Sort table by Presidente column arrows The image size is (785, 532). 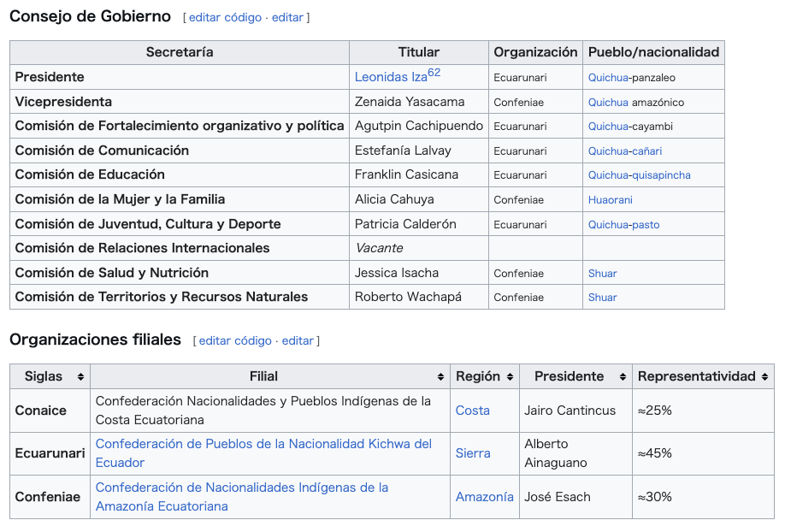[x=623, y=377]
